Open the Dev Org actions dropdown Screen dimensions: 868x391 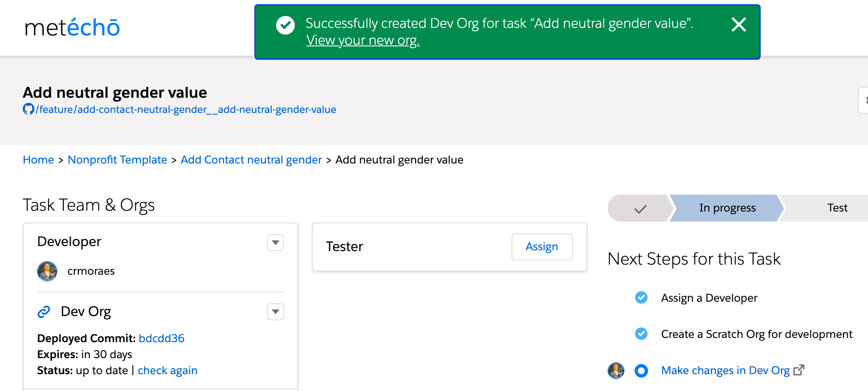pos(276,312)
